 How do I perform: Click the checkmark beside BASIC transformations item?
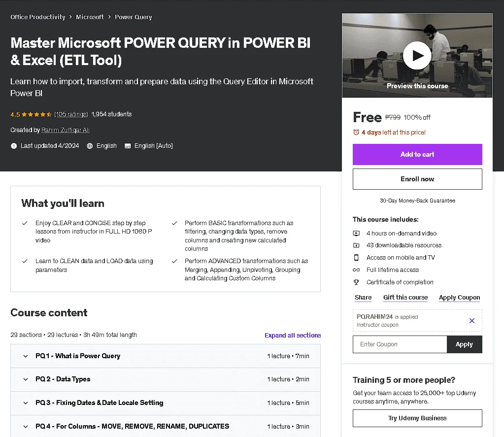174,223
